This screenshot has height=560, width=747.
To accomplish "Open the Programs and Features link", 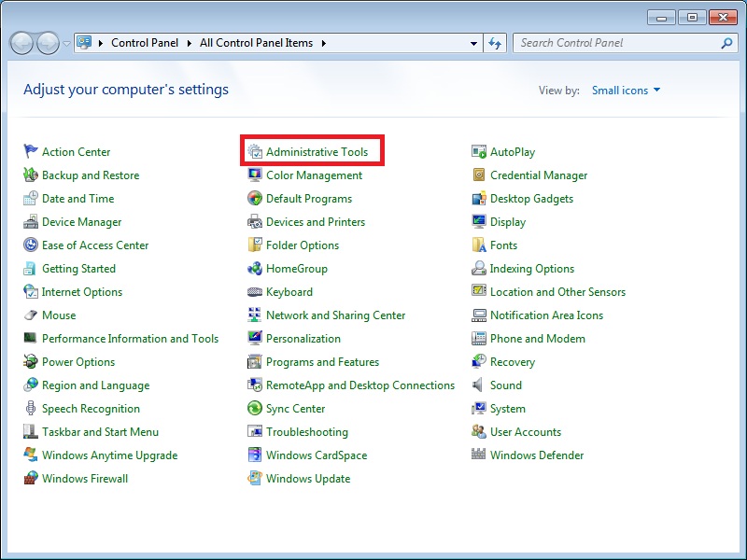I will click(x=322, y=362).
